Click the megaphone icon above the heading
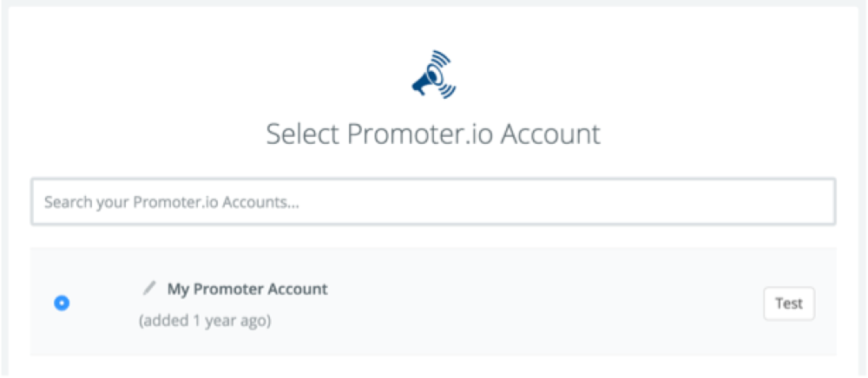This screenshot has width=868, height=378. click(x=433, y=77)
